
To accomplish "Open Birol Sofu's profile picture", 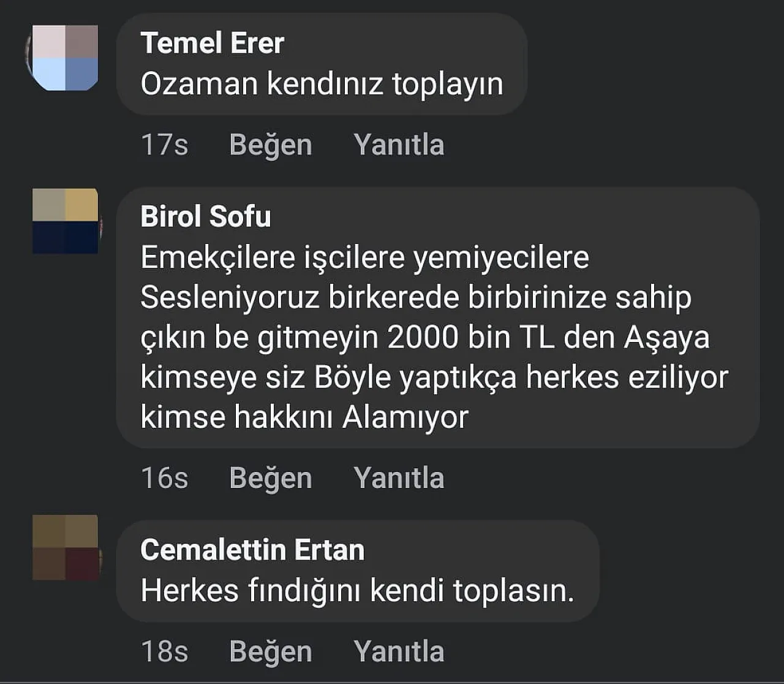I will point(65,221).
